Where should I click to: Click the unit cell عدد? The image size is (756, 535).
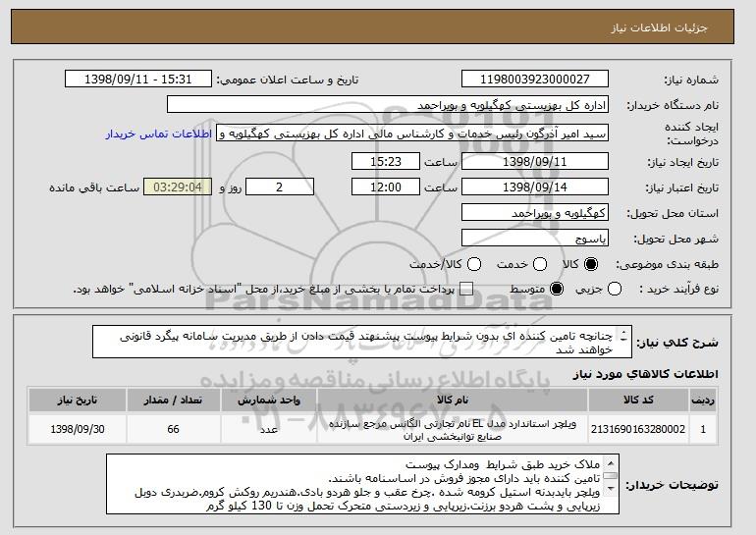(269, 429)
